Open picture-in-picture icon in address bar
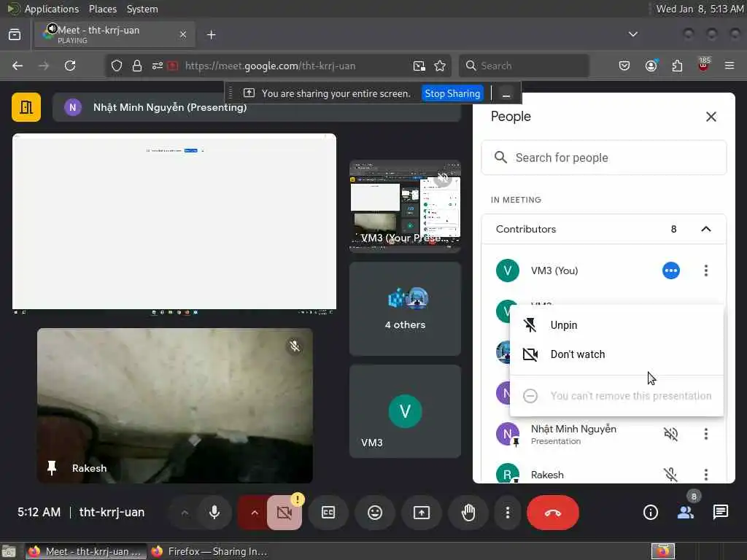 click(419, 66)
